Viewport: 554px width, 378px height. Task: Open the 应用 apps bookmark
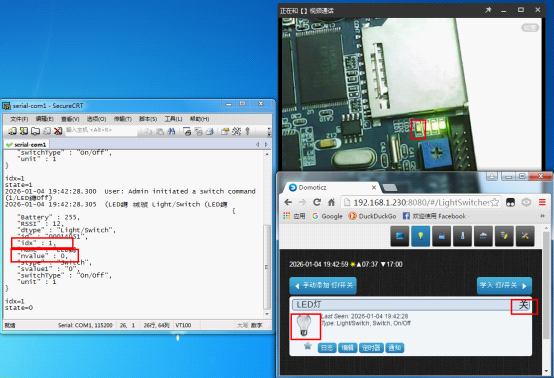[x=294, y=216]
